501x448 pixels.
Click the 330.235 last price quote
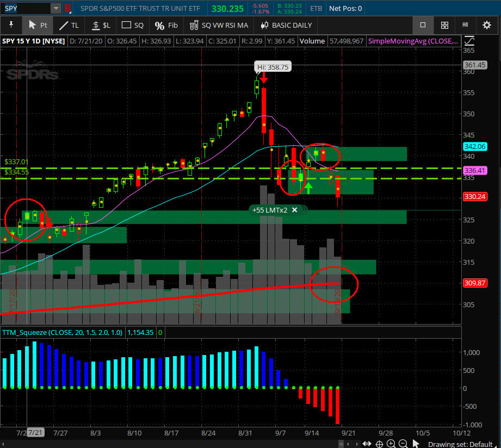tap(227, 9)
